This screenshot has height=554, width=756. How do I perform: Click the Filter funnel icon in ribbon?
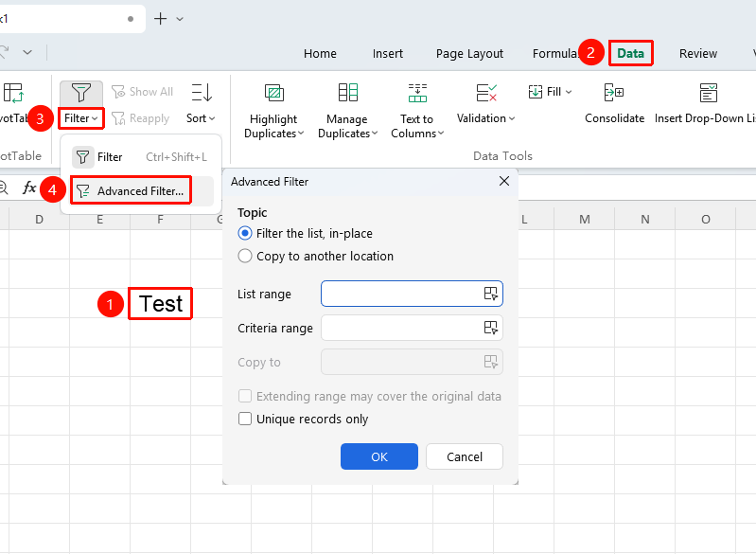[x=81, y=92]
